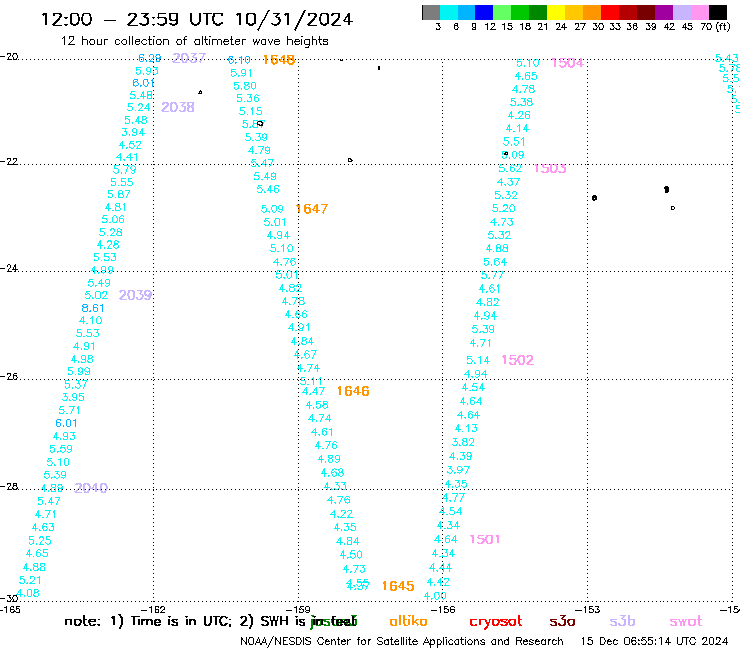This screenshot has height=650, width=740.
Task: Click the -159 longitude axis label
Action: [x=298, y=610]
